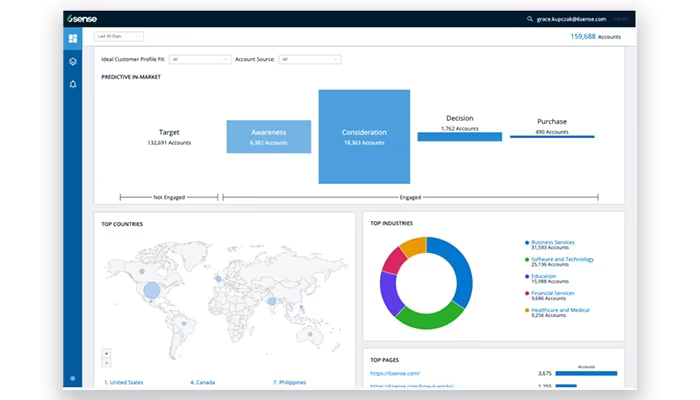Click the Canada bubble on map

tap(142, 271)
